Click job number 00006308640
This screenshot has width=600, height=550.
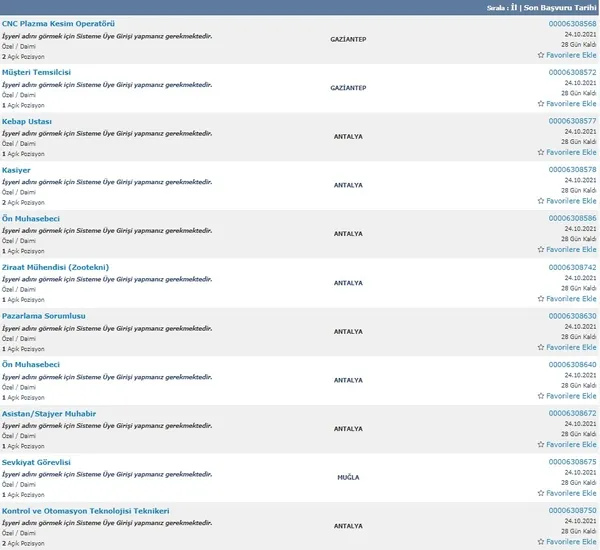point(572,364)
